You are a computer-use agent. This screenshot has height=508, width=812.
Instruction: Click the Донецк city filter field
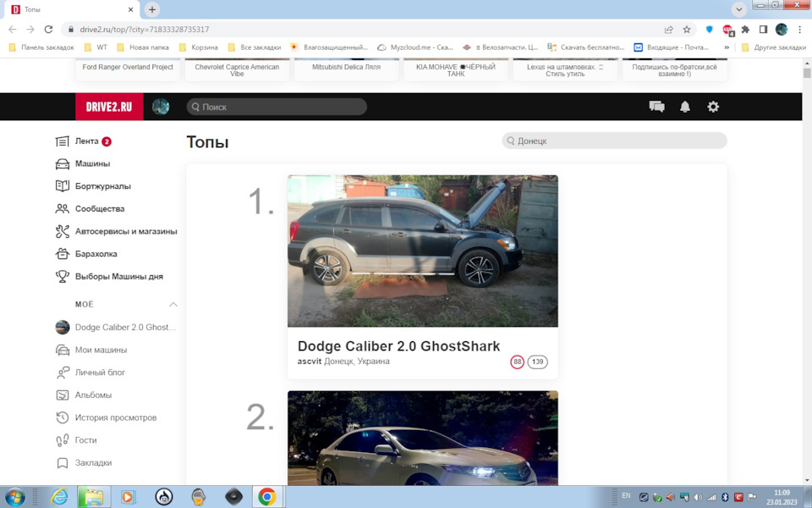[x=614, y=141]
